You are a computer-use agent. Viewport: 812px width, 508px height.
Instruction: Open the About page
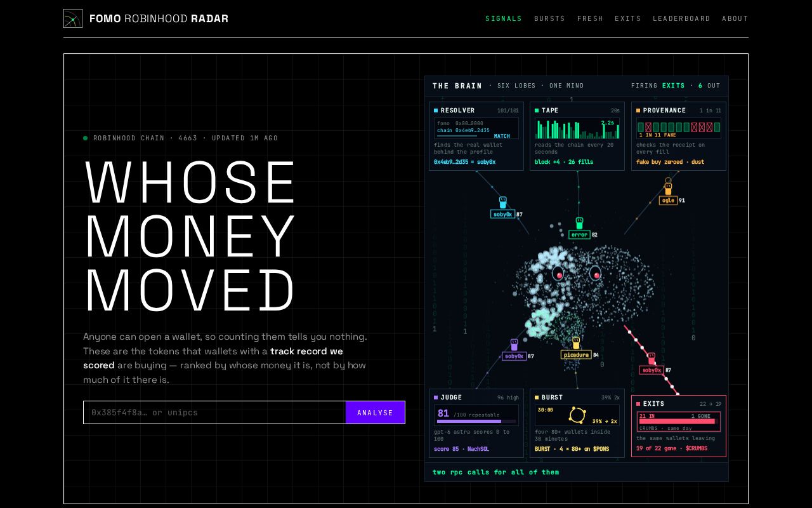[735, 18]
